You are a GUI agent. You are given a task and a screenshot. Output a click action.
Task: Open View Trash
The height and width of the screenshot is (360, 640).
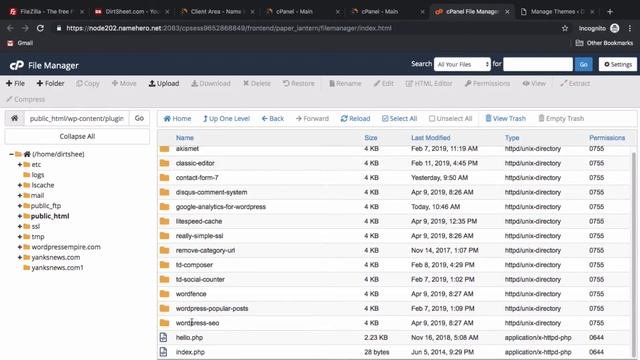click(505, 118)
